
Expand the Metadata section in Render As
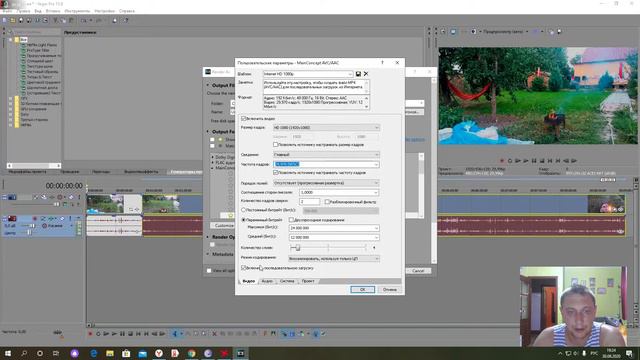click(x=208, y=254)
